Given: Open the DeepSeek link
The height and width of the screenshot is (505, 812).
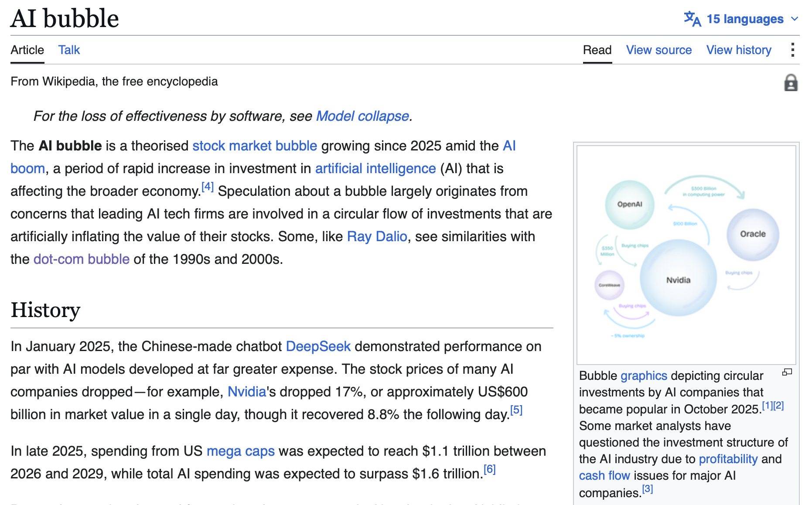Looking at the screenshot, I should click(318, 346).
